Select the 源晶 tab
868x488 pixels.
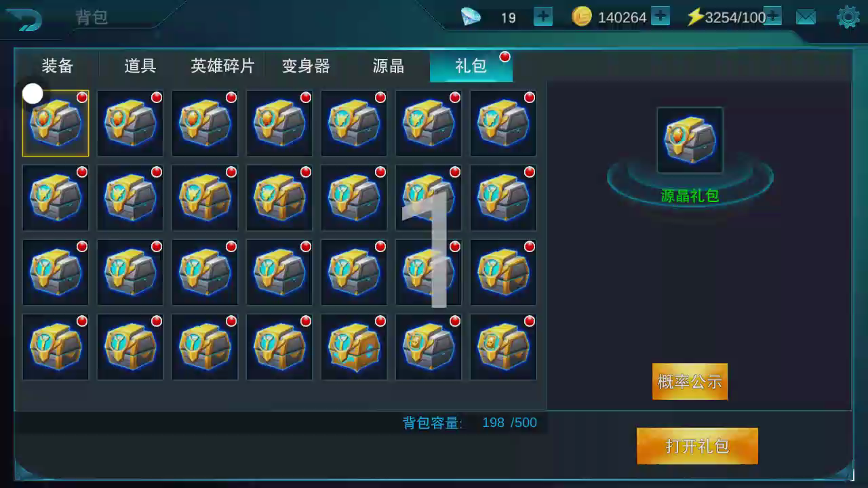click(x=389, y=66)
